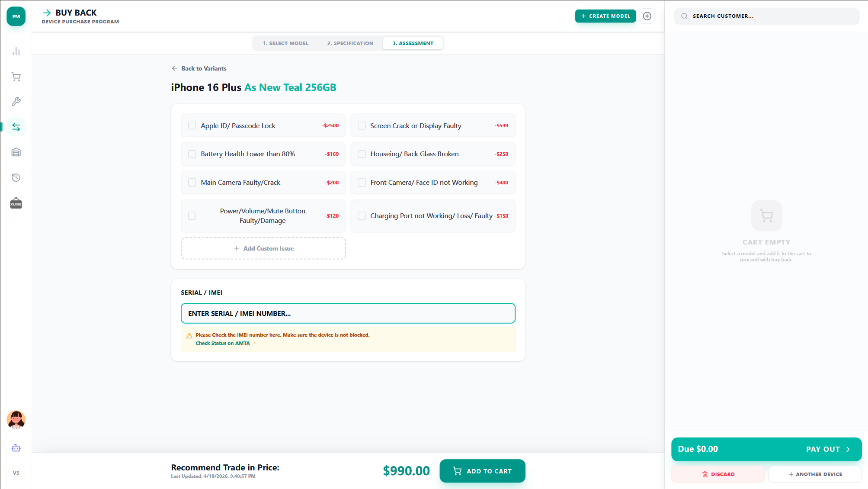Check Apple ID/ Passcode Lock issue
868x489 pixels.
(x=192, y=125)
